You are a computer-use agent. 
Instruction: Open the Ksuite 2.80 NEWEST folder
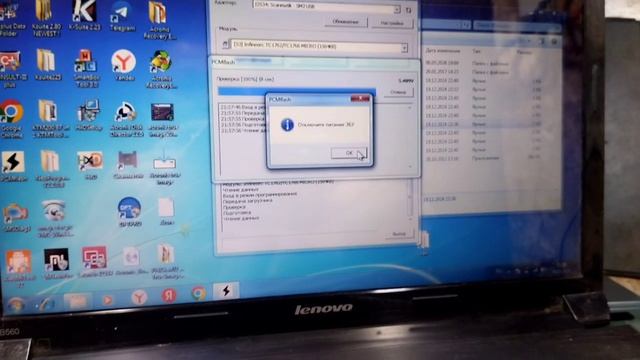(x=46, y=18)
